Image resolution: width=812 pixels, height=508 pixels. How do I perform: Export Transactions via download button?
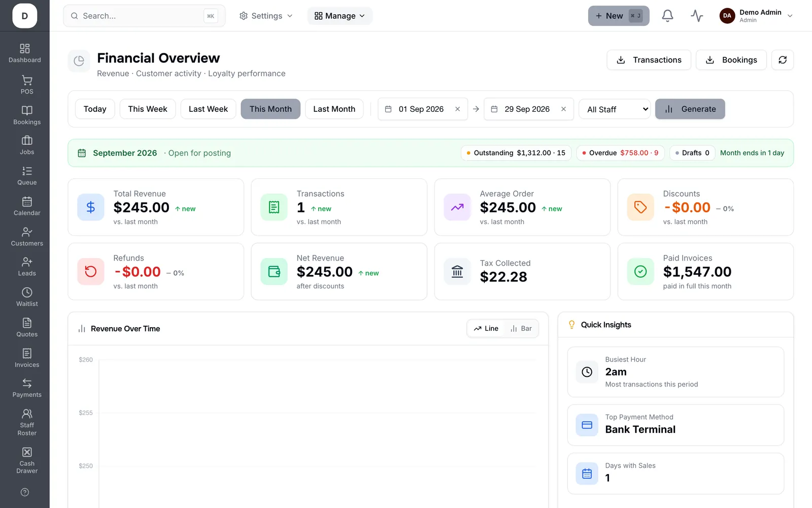click(649, 60)
